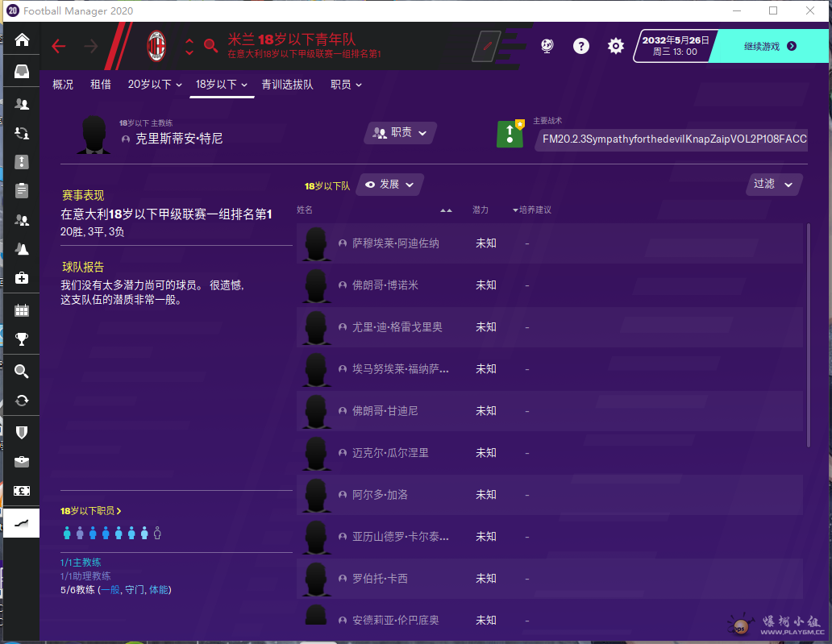Open the world globe icon
The image size is (832, 644).
pos(547,46)
